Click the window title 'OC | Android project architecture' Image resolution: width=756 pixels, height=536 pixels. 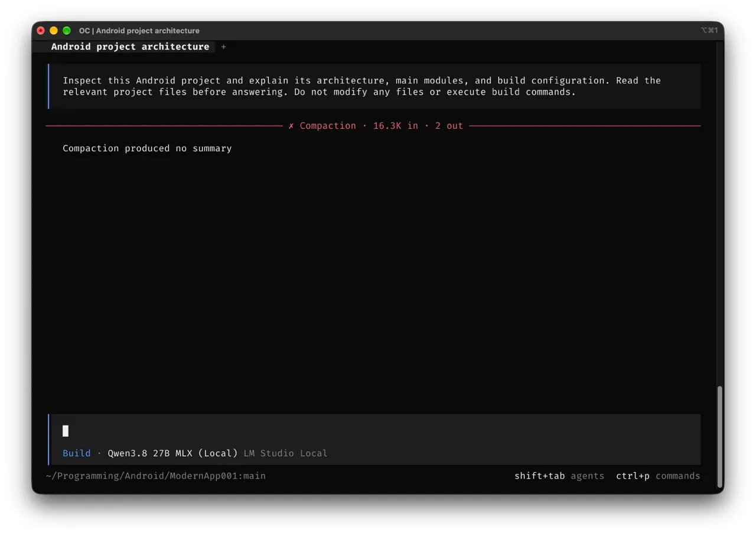139,31
